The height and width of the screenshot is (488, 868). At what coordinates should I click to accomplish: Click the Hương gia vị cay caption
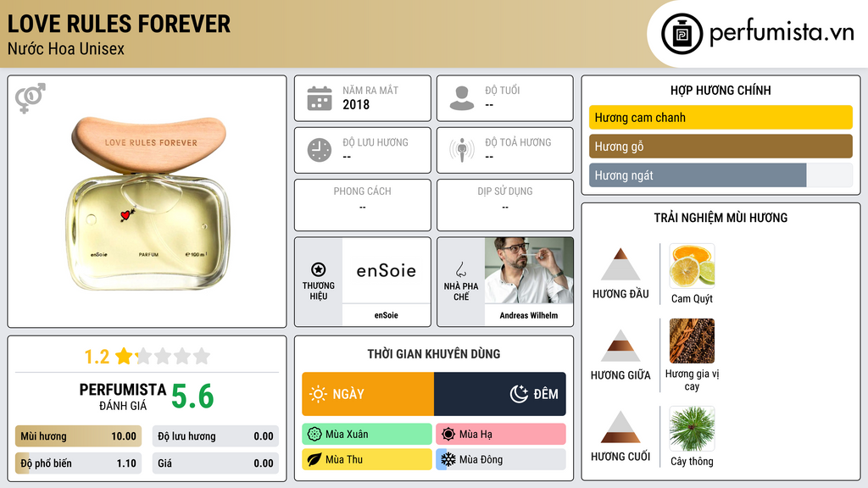click(x=692, y=380)
